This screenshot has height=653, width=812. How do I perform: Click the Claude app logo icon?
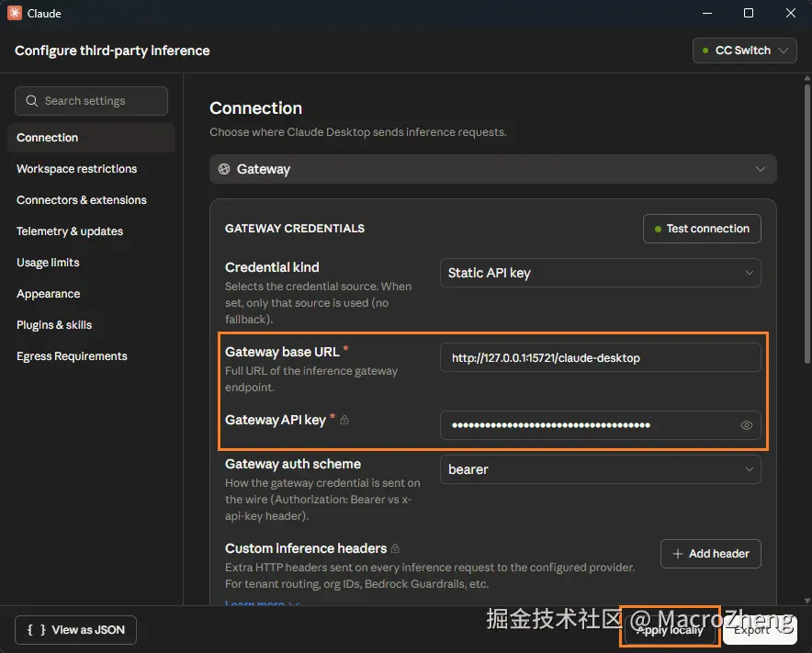[15, 13]
